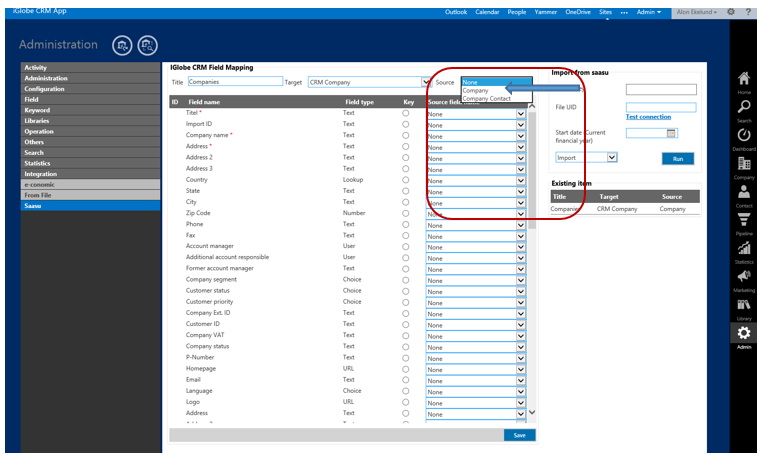The width and height of the screenshot is (762, 455).
Task: Select the Key radio for Company name
Action: click(x=405, y=135)
